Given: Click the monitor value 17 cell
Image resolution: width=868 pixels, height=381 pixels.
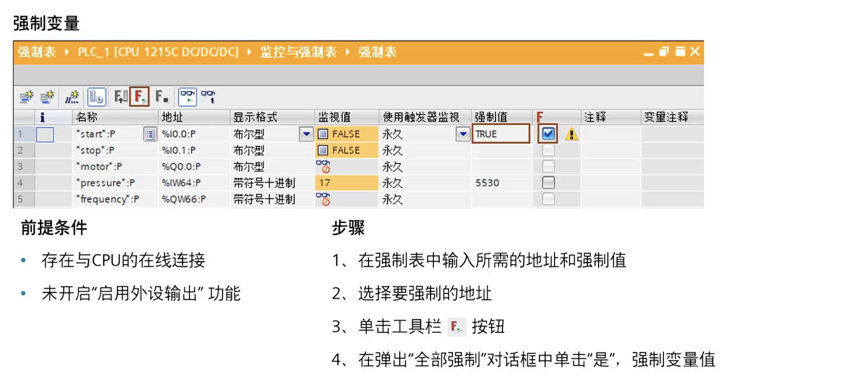Looking at the screenshot, I should point(347,183).
